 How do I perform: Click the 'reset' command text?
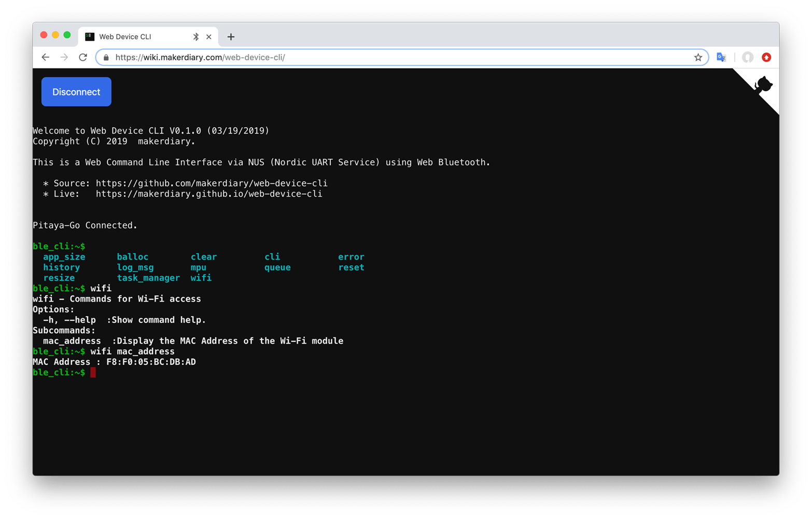point(351,267)
